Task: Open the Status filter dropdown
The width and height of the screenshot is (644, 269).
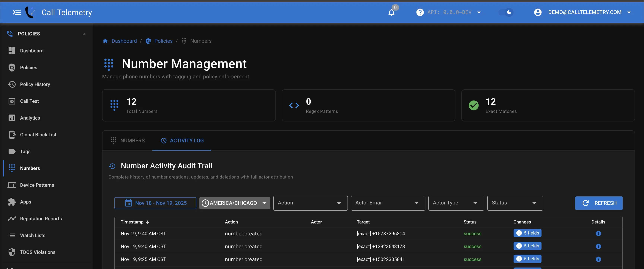Action: [x=515, y=203]
